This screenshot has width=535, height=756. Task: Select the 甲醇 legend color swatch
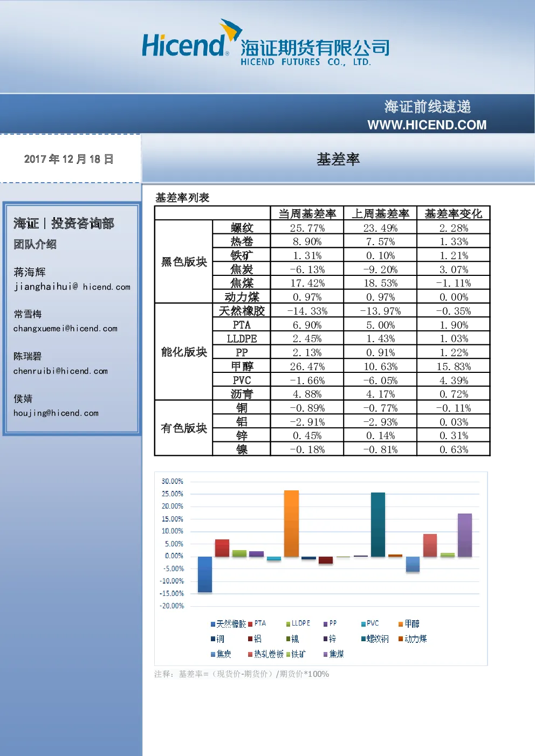401,624
